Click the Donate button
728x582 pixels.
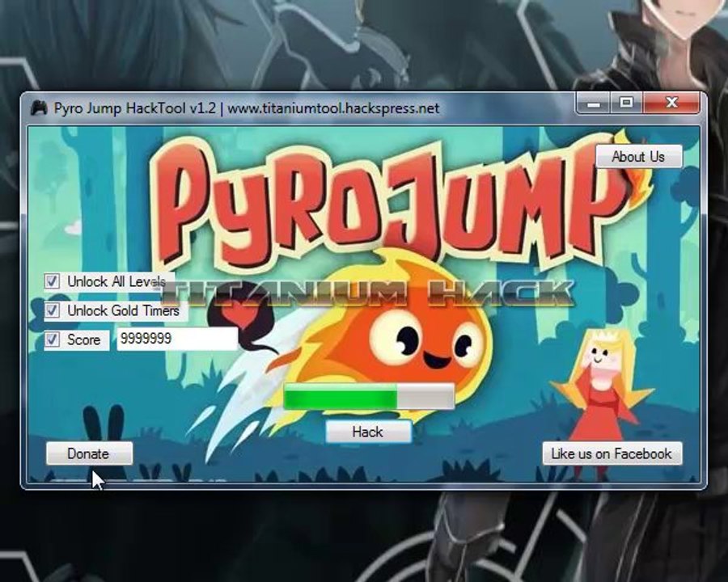tap(89, 453)
